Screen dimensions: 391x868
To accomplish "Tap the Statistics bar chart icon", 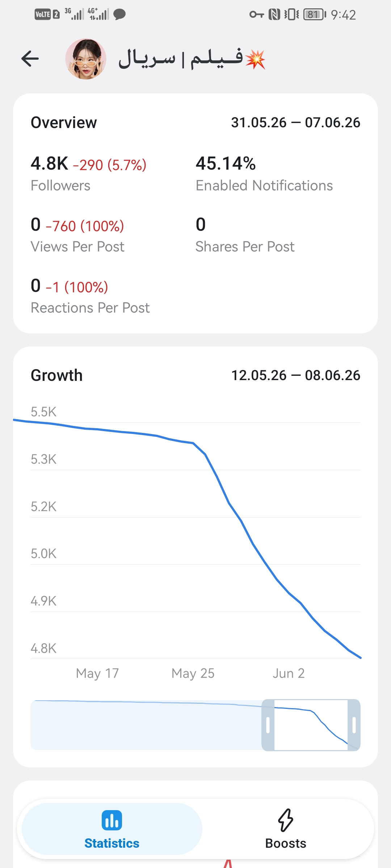I will point(112,820).
